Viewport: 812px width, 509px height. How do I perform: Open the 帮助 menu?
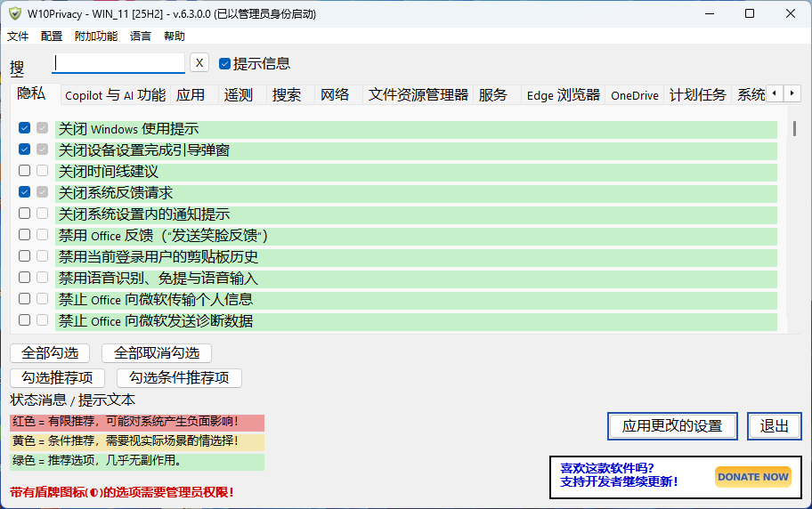click(x=174, y=36)
